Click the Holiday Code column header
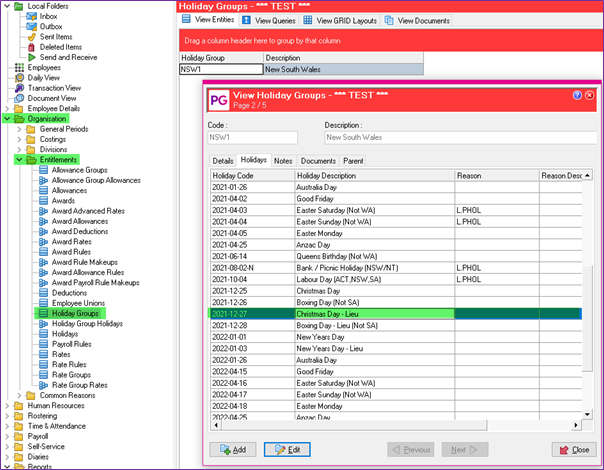 [251, 175]
